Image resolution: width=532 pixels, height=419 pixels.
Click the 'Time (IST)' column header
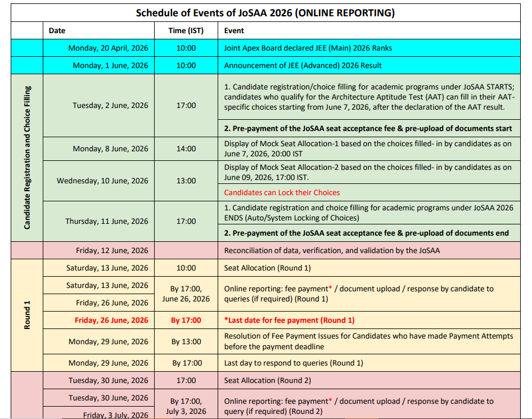pos(186,30)
